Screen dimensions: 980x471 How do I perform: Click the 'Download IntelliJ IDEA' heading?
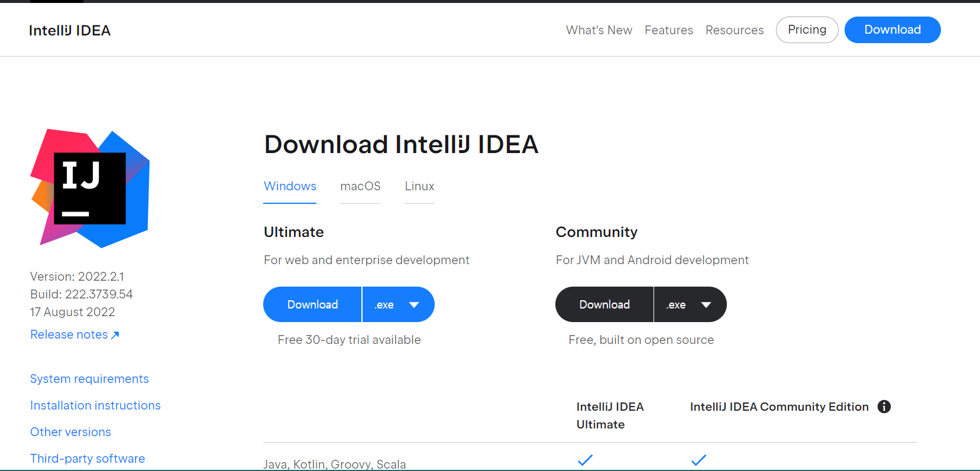401,144
